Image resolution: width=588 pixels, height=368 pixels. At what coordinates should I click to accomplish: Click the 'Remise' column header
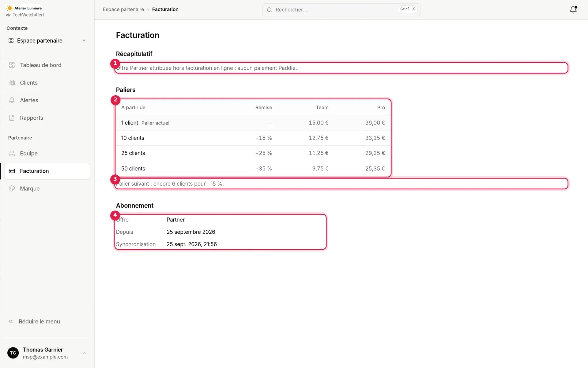point(264,108)
